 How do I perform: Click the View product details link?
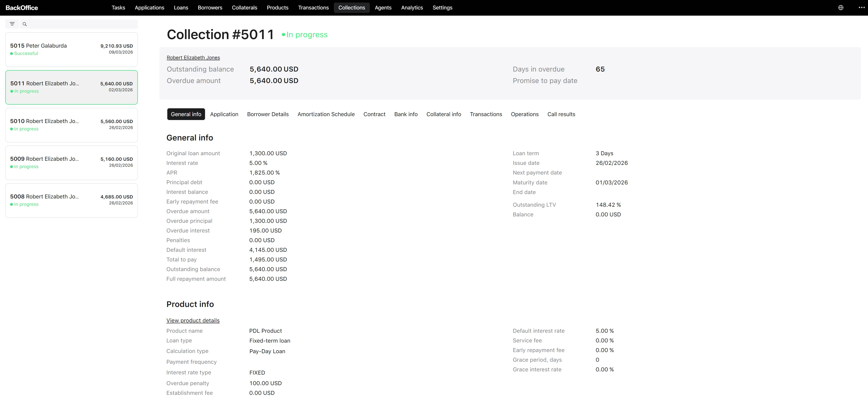point(193,320)
